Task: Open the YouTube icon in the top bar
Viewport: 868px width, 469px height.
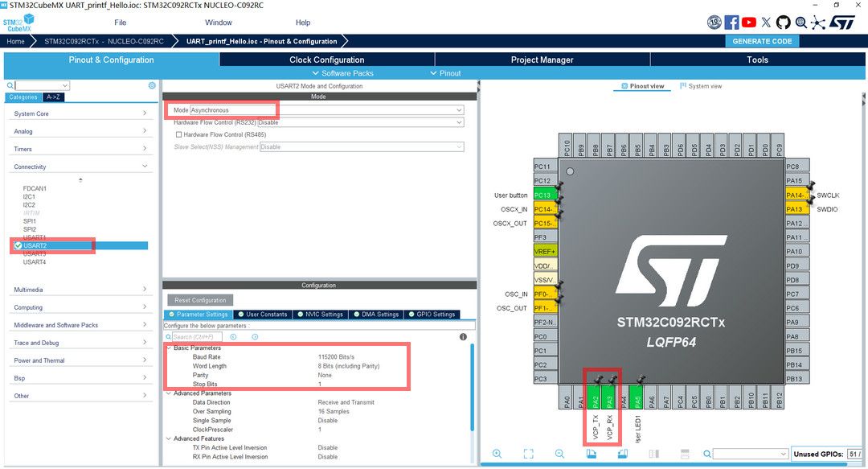Action: [748, 23]
